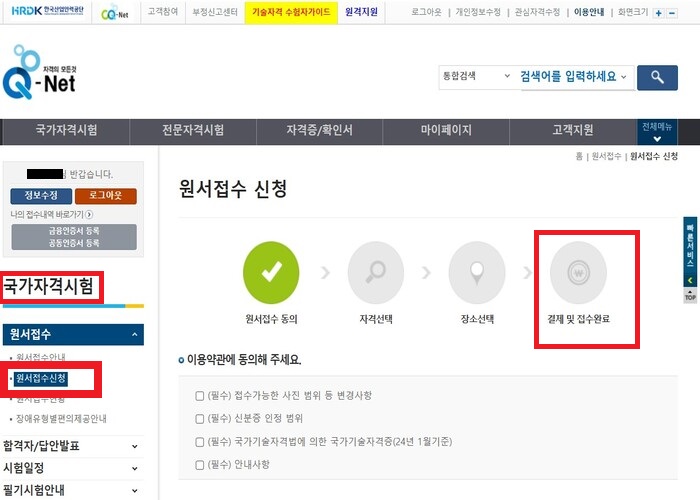
Task: Click the magnifier search button
Action: [x=657, y=77]
